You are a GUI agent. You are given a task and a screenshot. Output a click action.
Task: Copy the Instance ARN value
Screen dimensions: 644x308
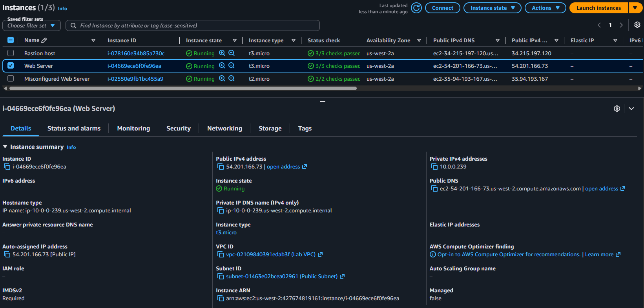coord(221,298)
